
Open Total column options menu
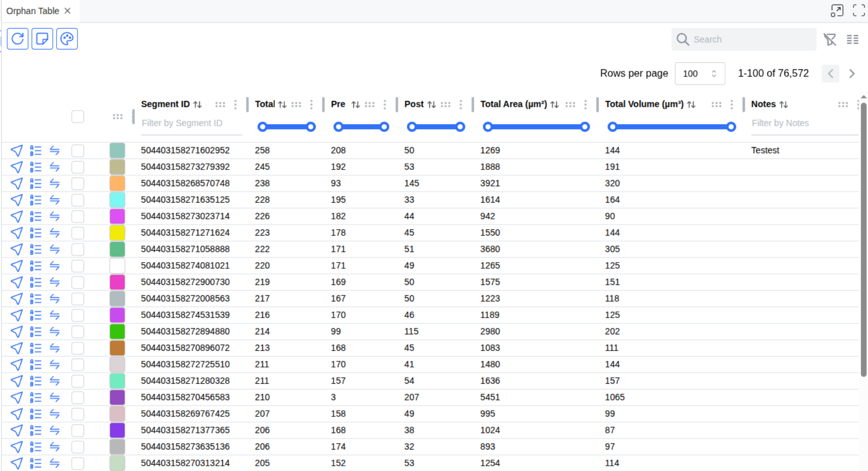pyautogui.click(x=311, y=104)
